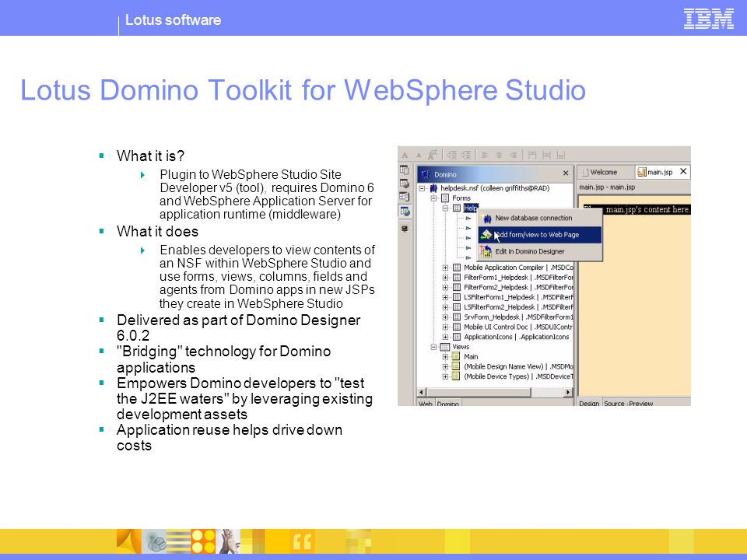Click the helpdesk.nsf database icon
Screen dimensions: 747x560
coord(433,188)
